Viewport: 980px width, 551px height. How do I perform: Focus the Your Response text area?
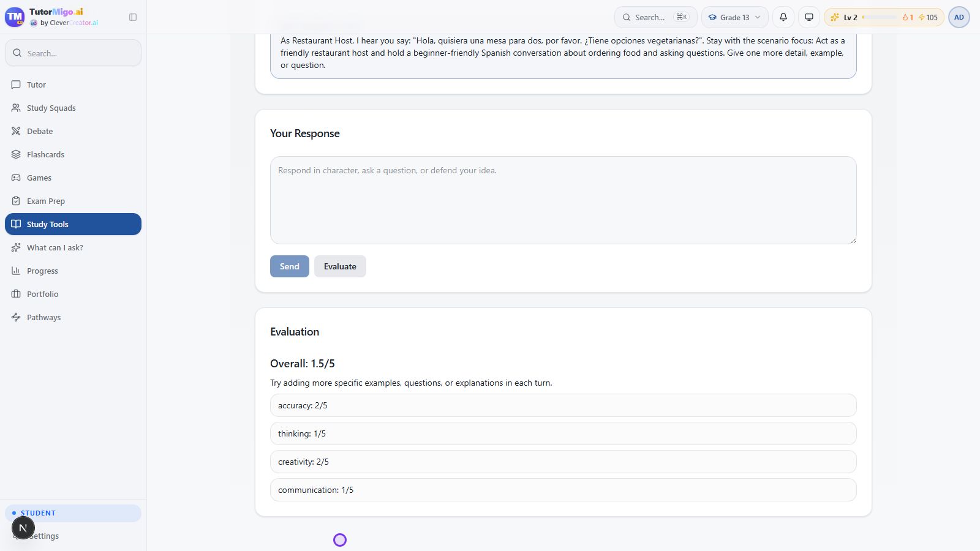tap(563, 200)
